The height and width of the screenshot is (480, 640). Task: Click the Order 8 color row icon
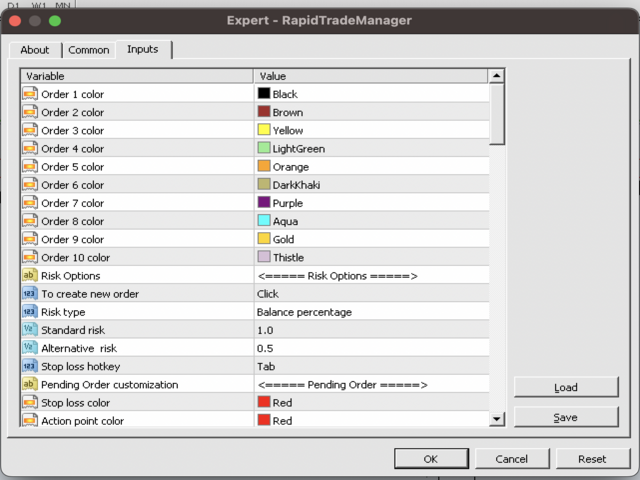tap(30, 221)
